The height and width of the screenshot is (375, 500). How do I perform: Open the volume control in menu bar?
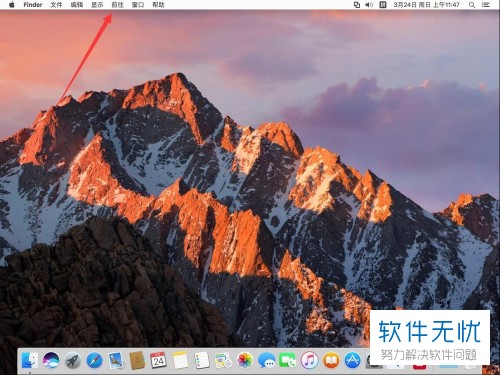click(x=369, y=5)
